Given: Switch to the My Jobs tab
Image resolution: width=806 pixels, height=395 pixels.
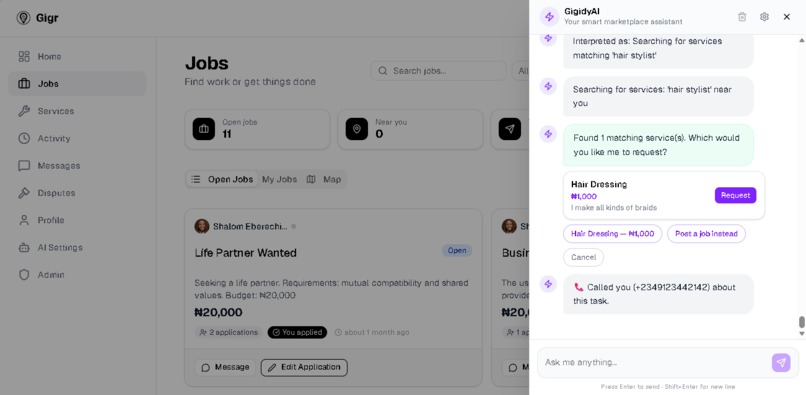Looking at the screenshot, I should pyautogui.click(x=279, y=179).
